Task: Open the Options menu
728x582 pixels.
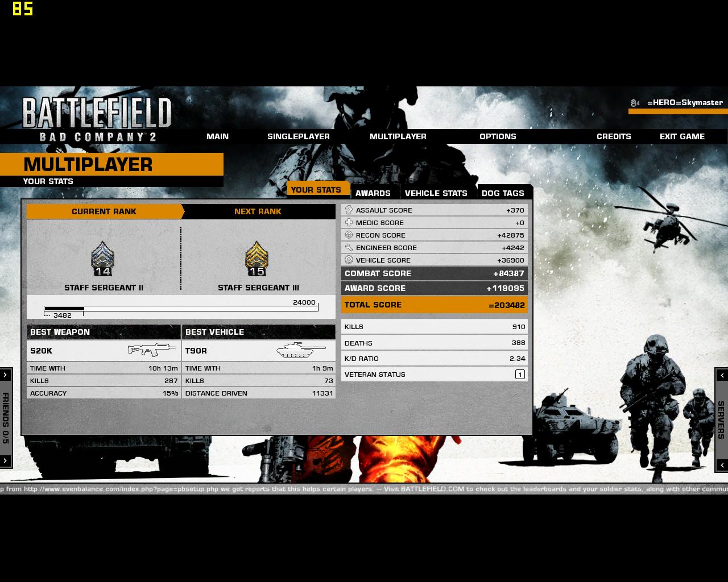Action: click(x=498, y=136)
